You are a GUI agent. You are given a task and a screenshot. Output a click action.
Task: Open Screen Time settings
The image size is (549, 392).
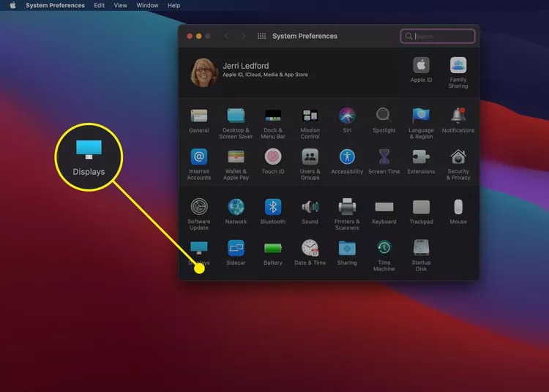[384, 162]
